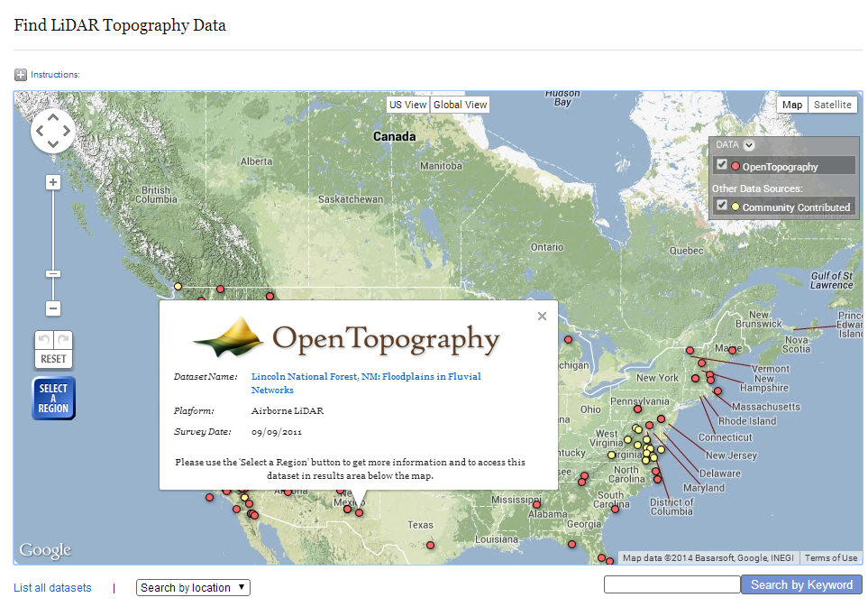The image size is (868, 616).
Task: Click the List all datasets link
Action: tap(51, 587)
